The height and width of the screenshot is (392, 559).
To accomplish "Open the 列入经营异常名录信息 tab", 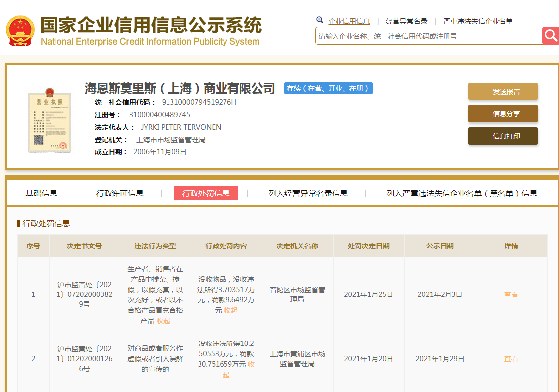I will (x=308, y=193).
